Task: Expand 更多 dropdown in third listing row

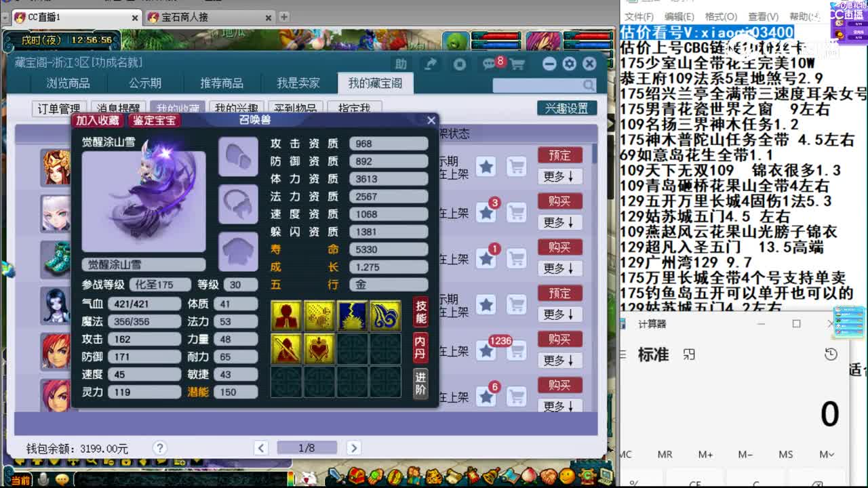Action: [559, 268]
